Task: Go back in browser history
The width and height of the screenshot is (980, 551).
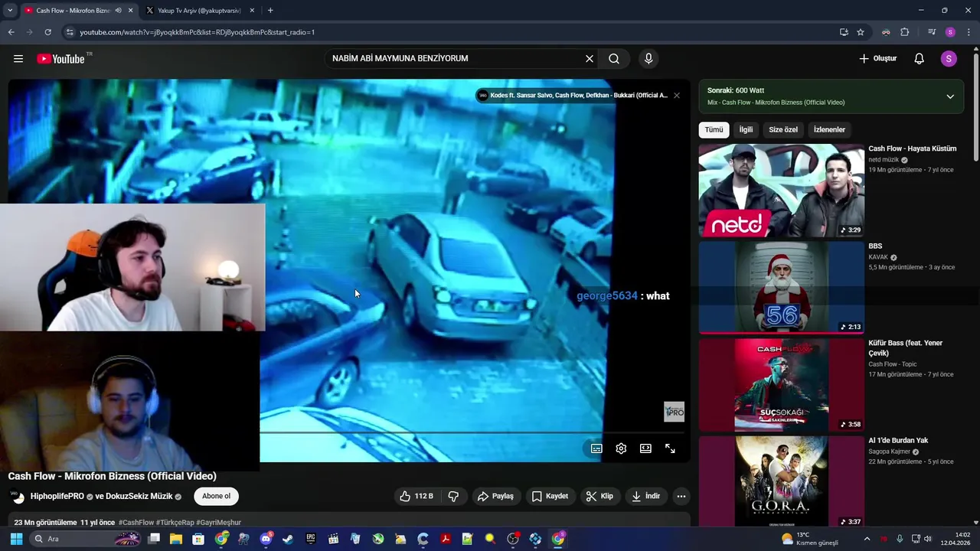Action: tap(11, 32)
